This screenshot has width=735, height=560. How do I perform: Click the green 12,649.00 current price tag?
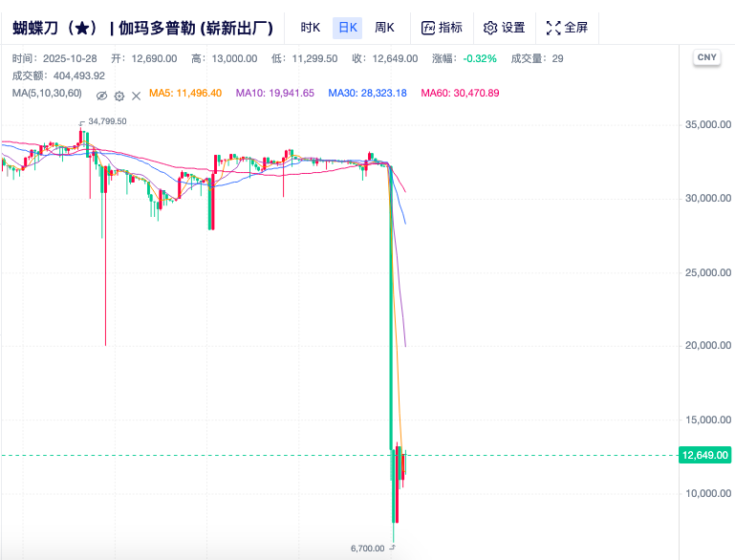[706, 455]
